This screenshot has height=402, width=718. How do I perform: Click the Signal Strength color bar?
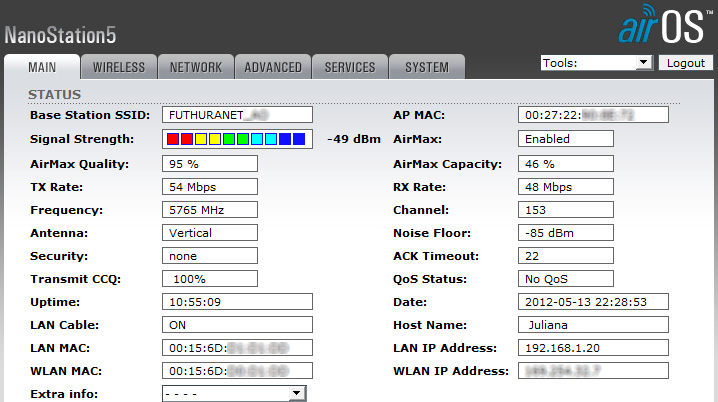[x=237, y=139]
